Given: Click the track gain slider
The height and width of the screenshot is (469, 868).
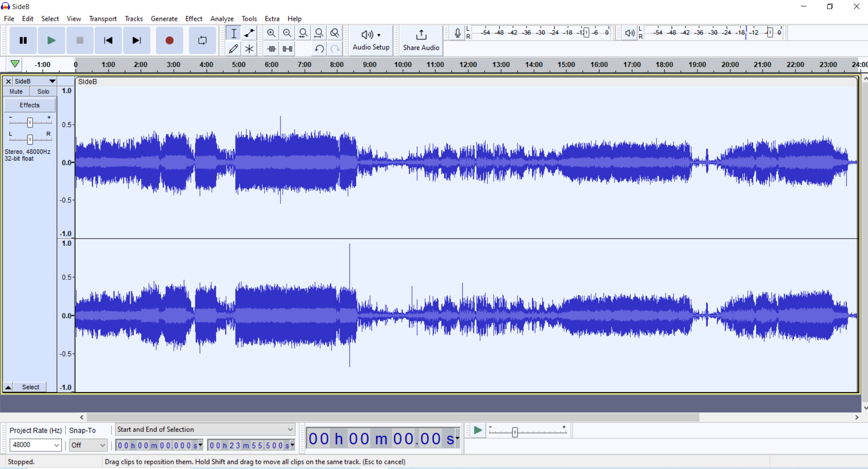Looking at the screenshot, I should pos(30,122).
